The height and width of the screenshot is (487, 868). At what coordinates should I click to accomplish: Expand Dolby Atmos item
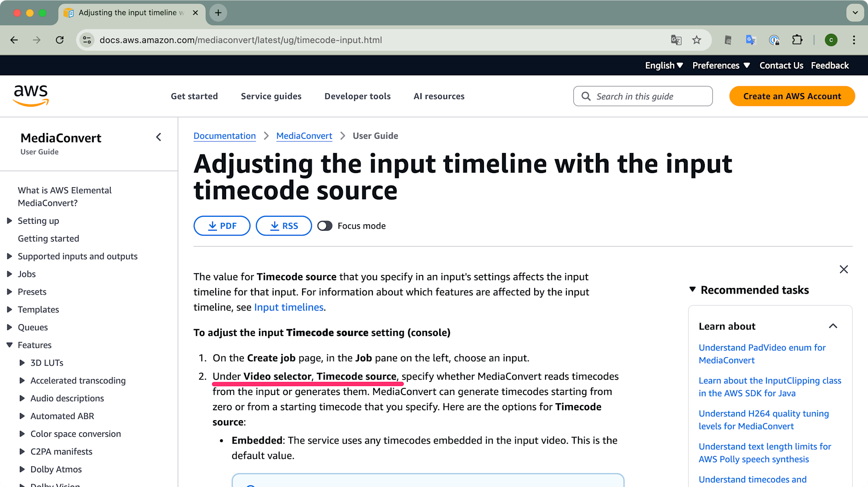22,470
